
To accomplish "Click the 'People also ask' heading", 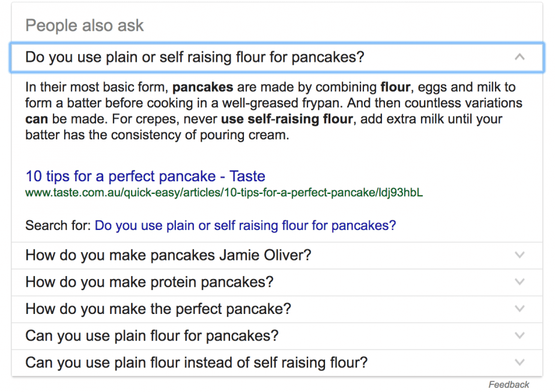I will (x=85, y=25).
